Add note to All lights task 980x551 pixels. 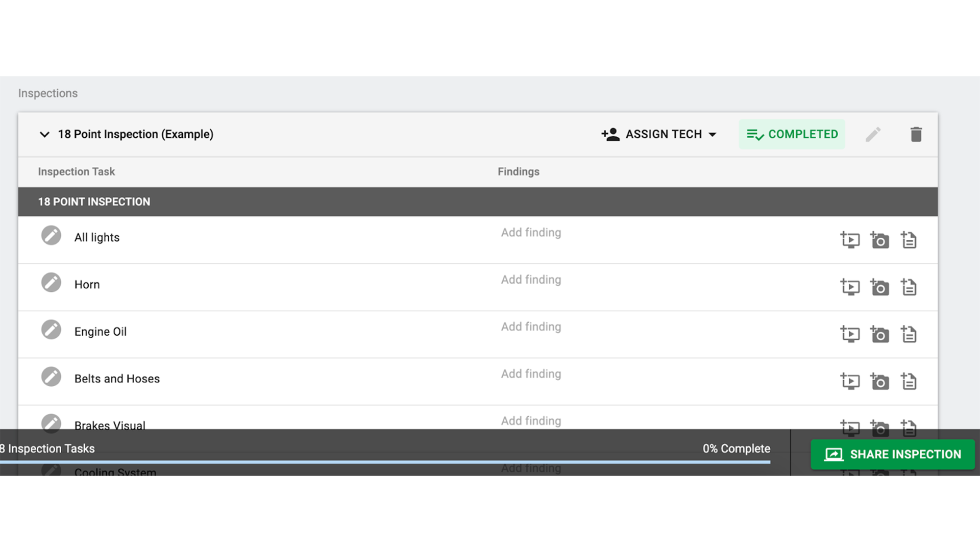pos(909,240)
